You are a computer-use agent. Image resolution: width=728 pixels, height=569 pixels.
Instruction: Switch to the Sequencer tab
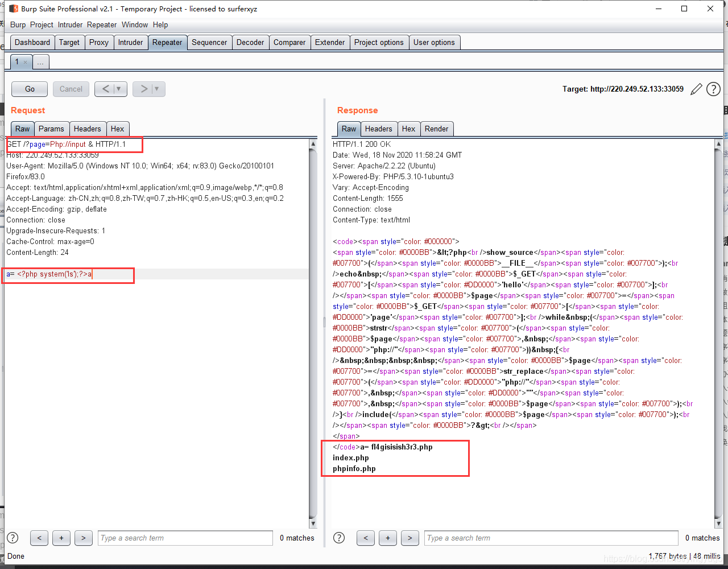coord(209,42)
